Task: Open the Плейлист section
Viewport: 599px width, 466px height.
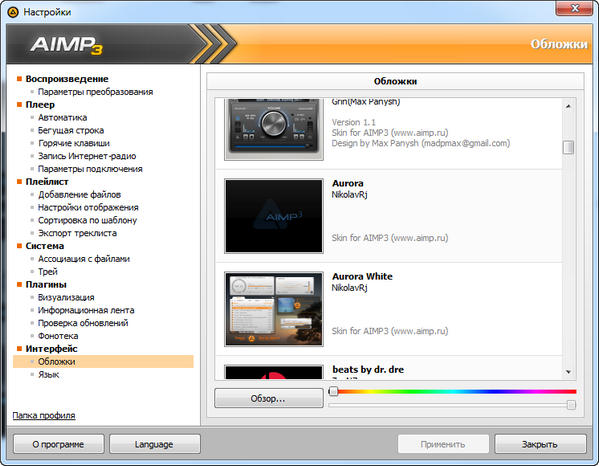Action: [x=47, y=182]
